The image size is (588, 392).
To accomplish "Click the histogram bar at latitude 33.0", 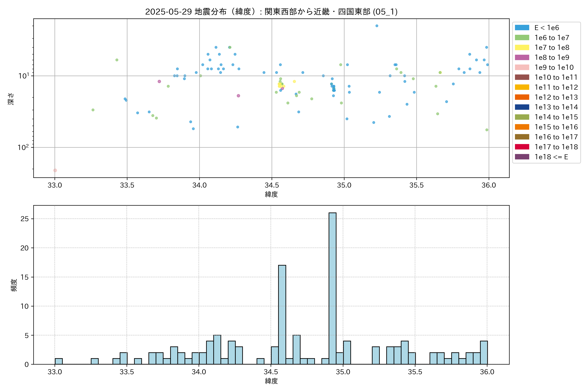I will tap(58, 361).
